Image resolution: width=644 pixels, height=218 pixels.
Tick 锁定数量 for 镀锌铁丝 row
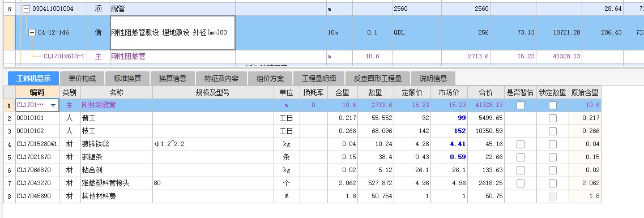pos(553,144)
